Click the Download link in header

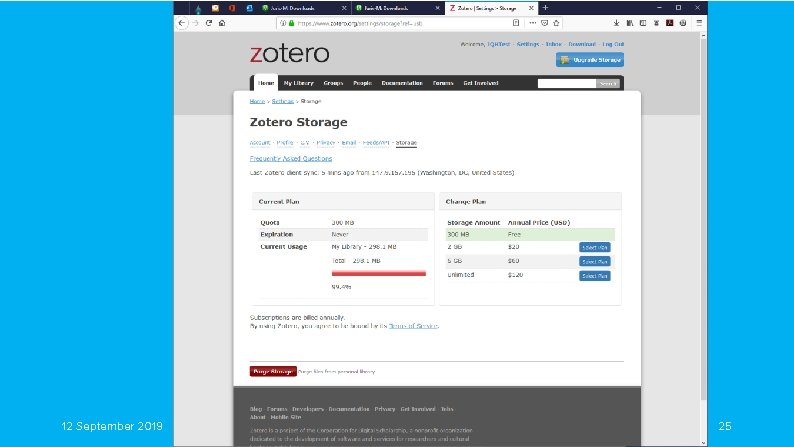[x=582, y=44]
